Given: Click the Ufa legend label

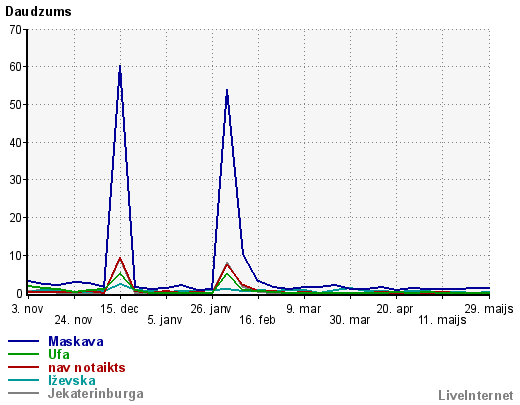Looking at the screenshot, I should (x=59, y=354).
